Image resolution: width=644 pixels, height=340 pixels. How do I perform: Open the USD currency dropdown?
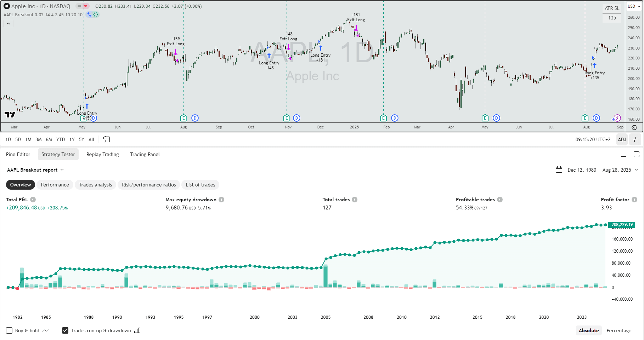[x=634, y=6]
